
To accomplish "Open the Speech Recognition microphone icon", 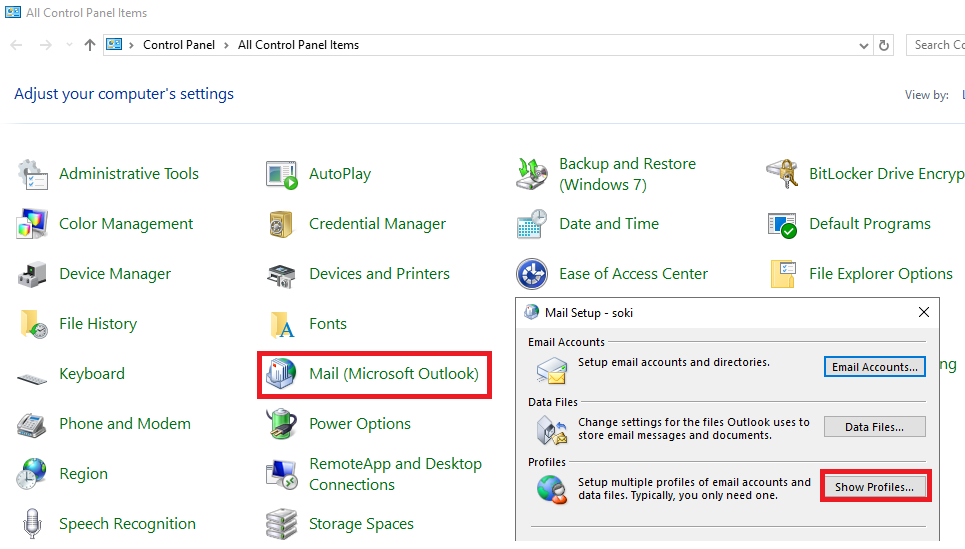I will (32, 524).
